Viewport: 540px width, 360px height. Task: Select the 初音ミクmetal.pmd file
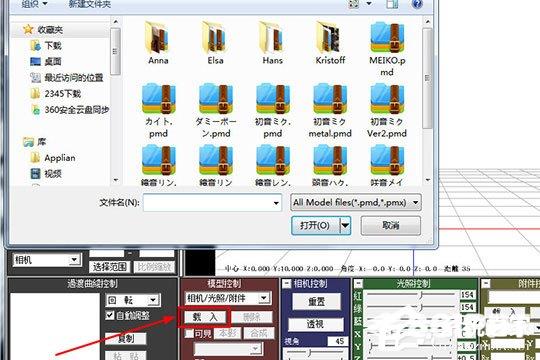[x=330, y=110]
